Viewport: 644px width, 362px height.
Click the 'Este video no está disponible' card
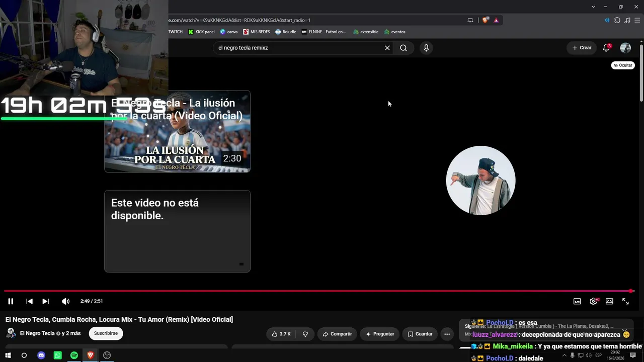click(x=177, y=231)
